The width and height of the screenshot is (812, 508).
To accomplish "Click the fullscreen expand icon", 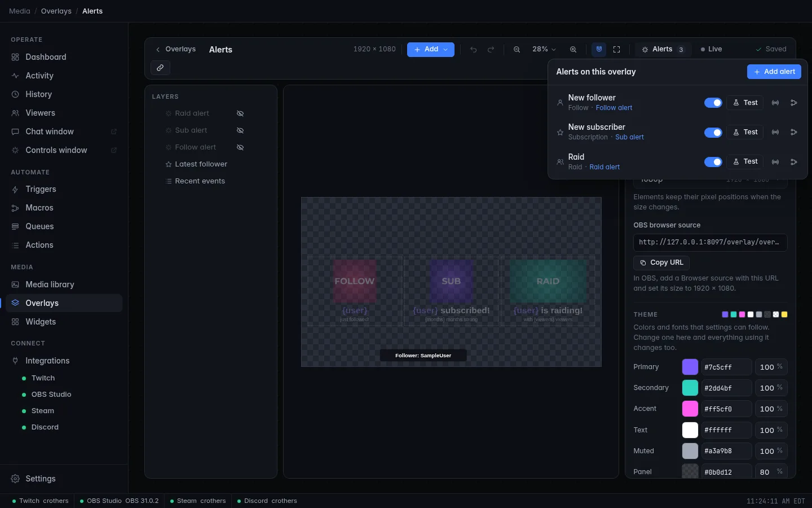I will [x=616, y=50].
